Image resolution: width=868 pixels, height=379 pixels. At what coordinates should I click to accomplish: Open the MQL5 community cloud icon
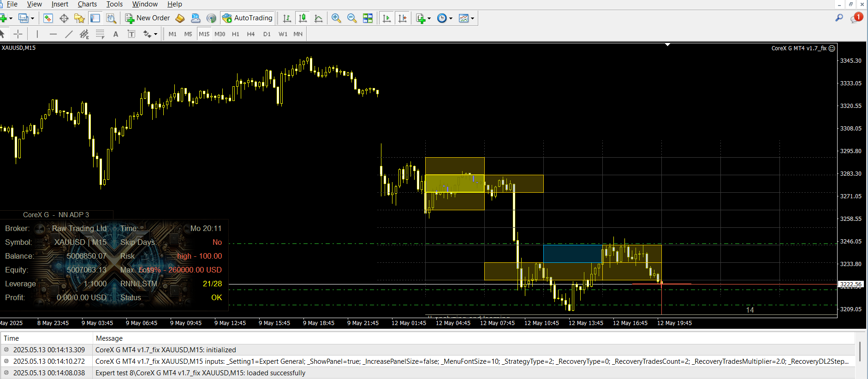point(196,18)
